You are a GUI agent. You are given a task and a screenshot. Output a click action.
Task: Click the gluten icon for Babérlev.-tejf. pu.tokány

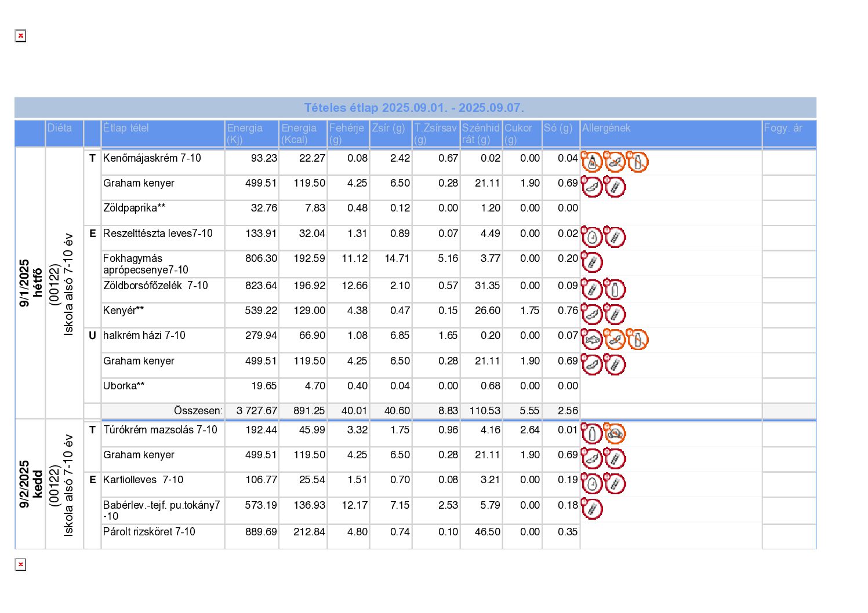(x=592, y=509)
